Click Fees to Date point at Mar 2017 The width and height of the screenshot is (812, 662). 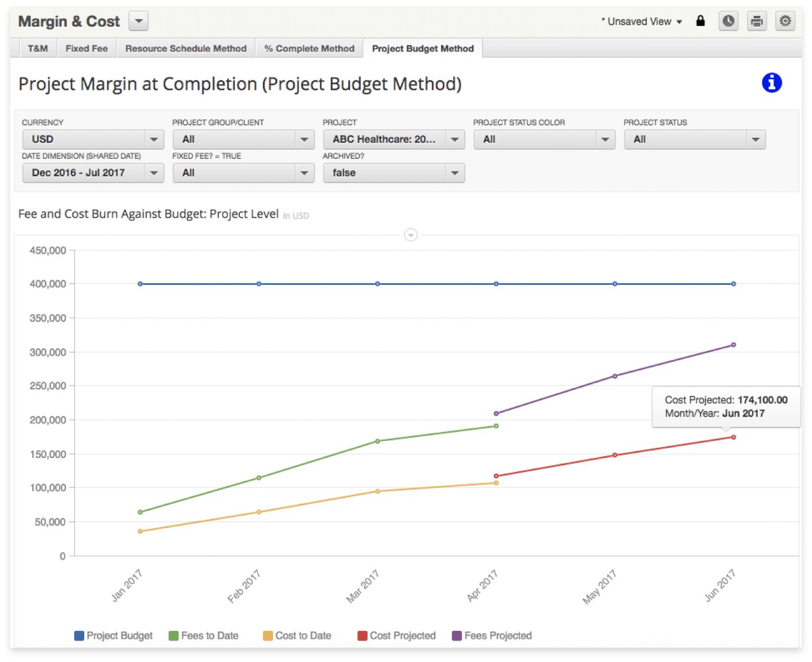pyautogui.click(x=378, y=441)
